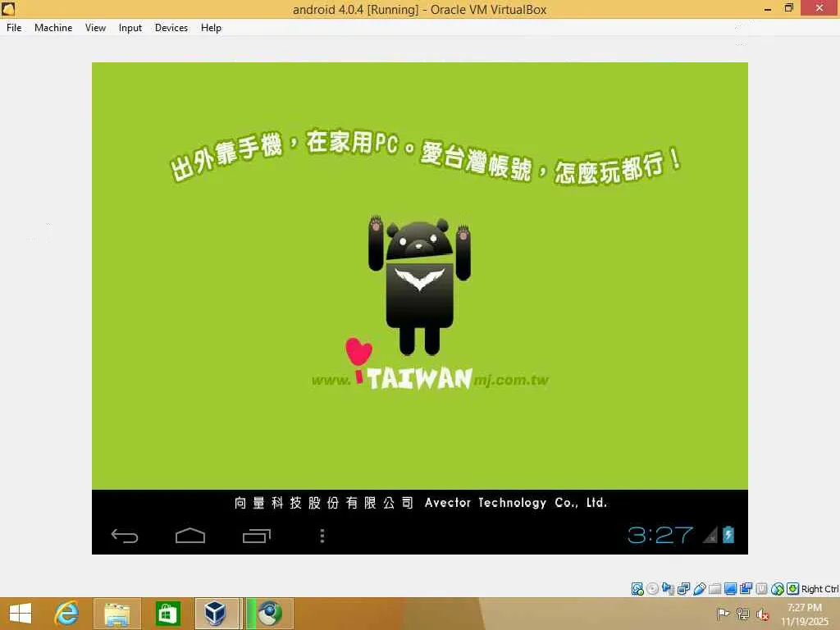Click the USB devices status icon
Viewport: 840px width, 630px height.
[699, 589]
